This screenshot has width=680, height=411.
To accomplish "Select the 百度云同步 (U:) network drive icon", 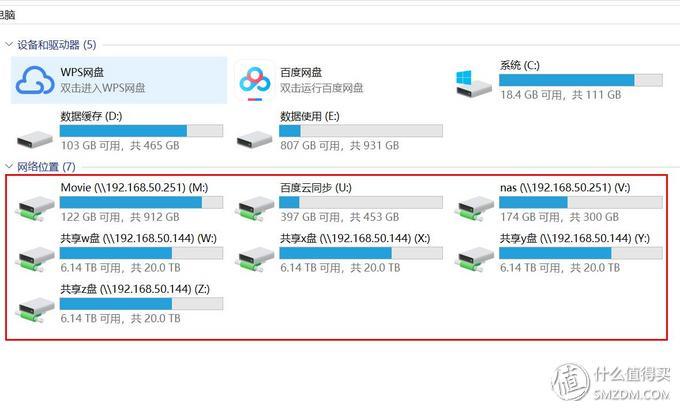I will click(255, 209).
